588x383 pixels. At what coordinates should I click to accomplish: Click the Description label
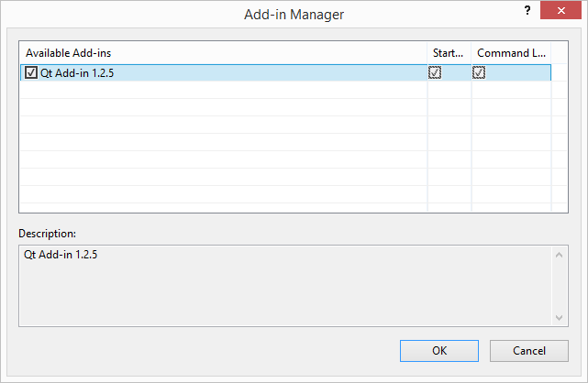(48, 234)
